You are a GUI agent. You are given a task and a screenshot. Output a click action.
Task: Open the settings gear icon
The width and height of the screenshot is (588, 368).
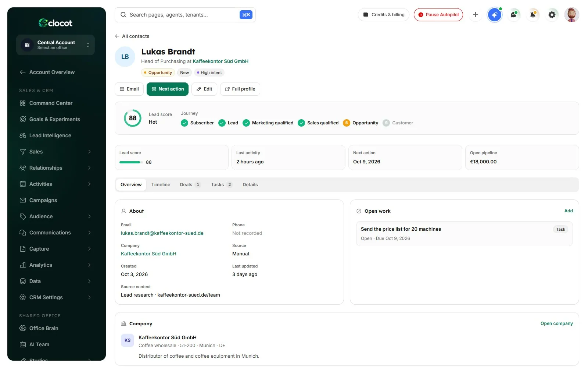tap(552, 15)
